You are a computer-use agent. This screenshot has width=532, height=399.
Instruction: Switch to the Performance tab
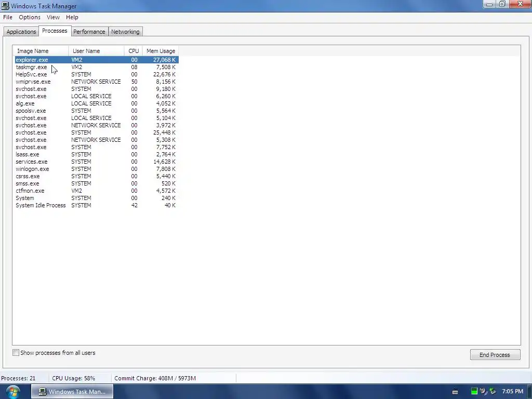click(89, 32)
